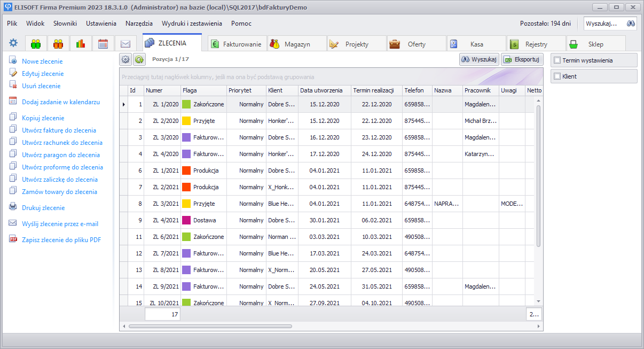Click the grid settings gear above the table
644x349 pixels.
coord(125,60)
